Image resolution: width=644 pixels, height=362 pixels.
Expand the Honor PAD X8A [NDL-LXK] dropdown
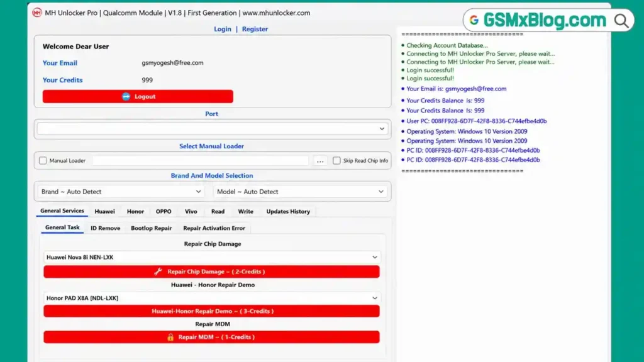click(x=212, y=298)
